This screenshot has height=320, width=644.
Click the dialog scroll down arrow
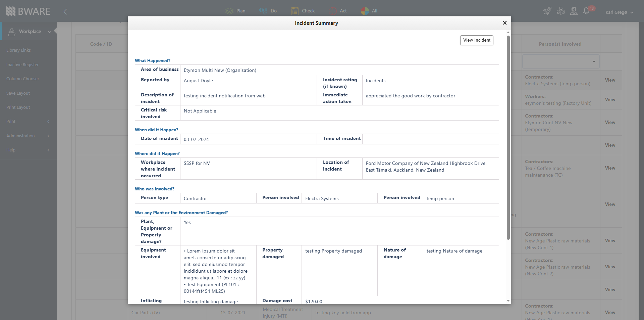[508, 301]
